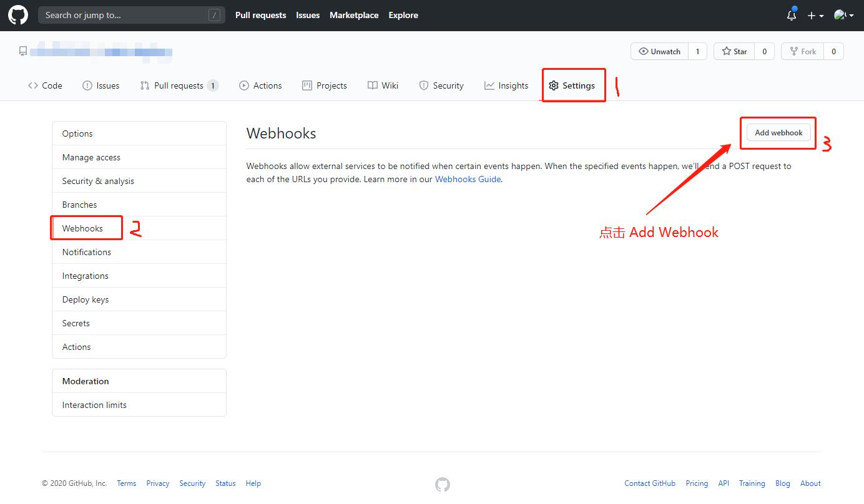Screen dimensions: 864x504
Task: Open Marketplace in top navigation
Action: (x=354, y=15)
